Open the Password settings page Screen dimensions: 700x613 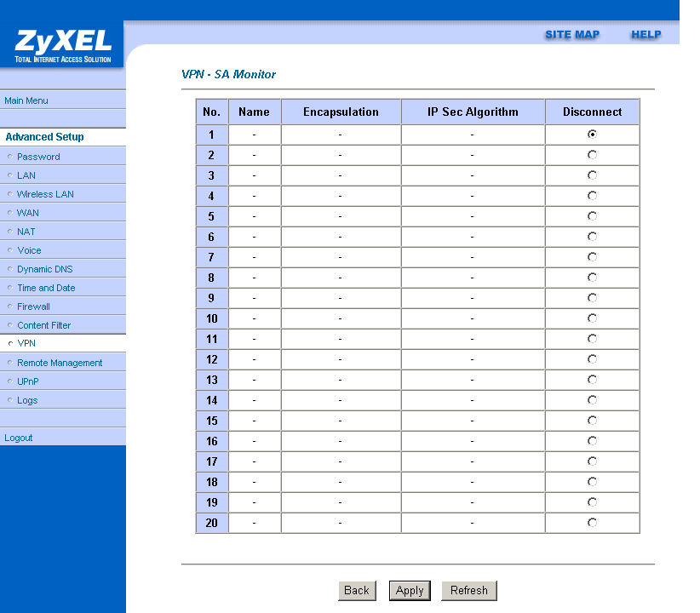pyautogui.click(x=38, y=157)
